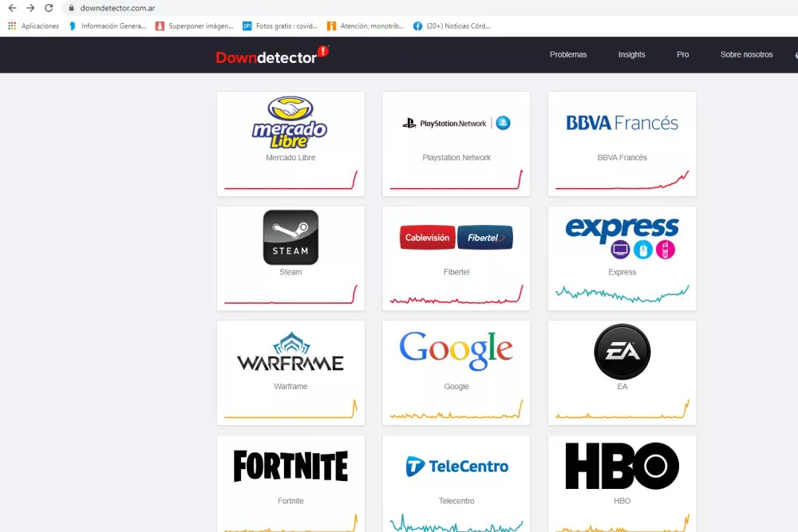Click the 'Playstation Network' name text
The width and height of the screenshot is (798, 532).
(456, 158)
